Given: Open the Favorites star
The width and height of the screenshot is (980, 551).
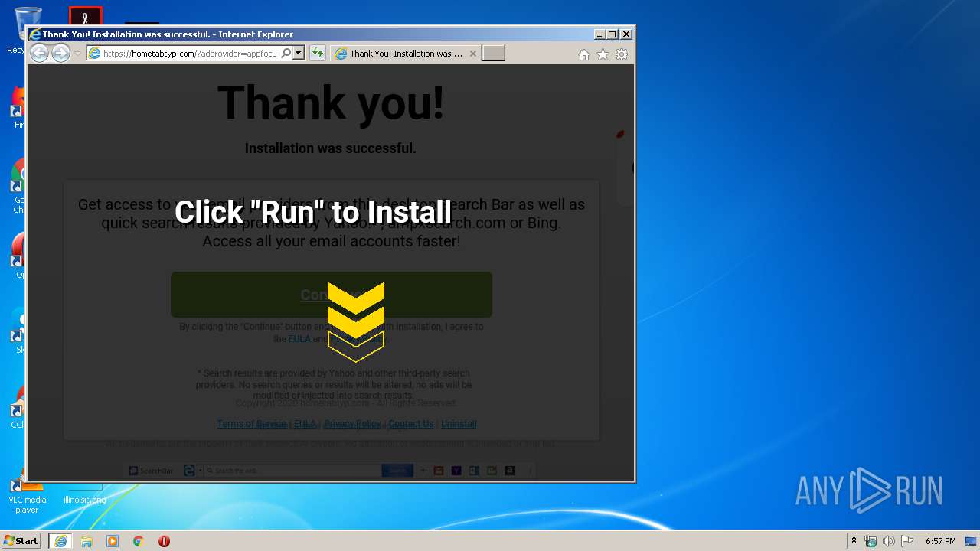Looking at the screenshot, I should click(x=603, y=54).
